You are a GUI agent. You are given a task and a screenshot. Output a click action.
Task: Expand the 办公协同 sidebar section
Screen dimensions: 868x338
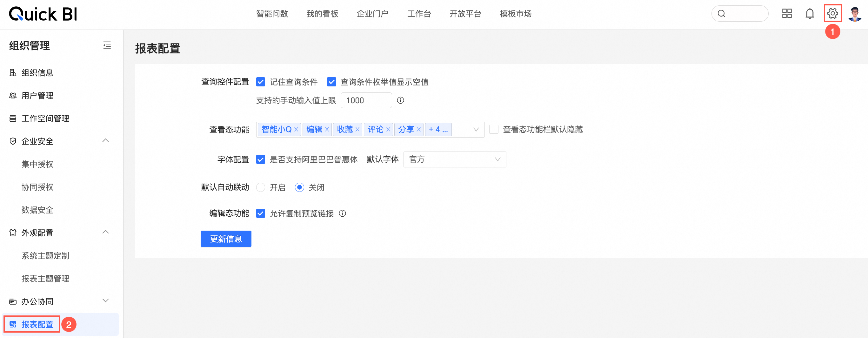coord(105,301)
